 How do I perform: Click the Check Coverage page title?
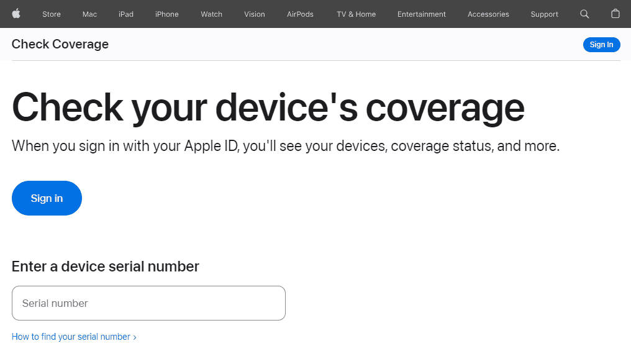tap(60, 44)
